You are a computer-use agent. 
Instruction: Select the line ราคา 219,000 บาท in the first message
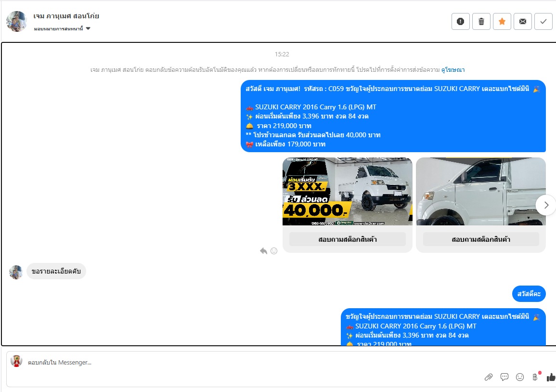point(284,126)
